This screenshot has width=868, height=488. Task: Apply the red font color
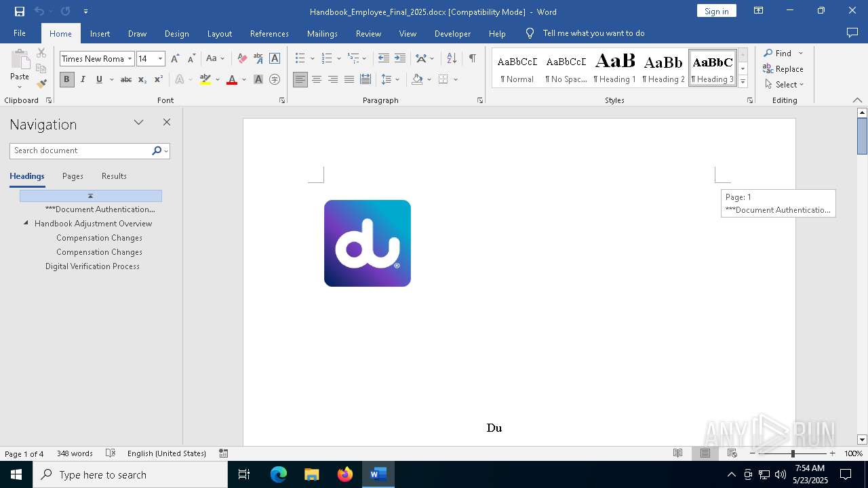(232, 79)
